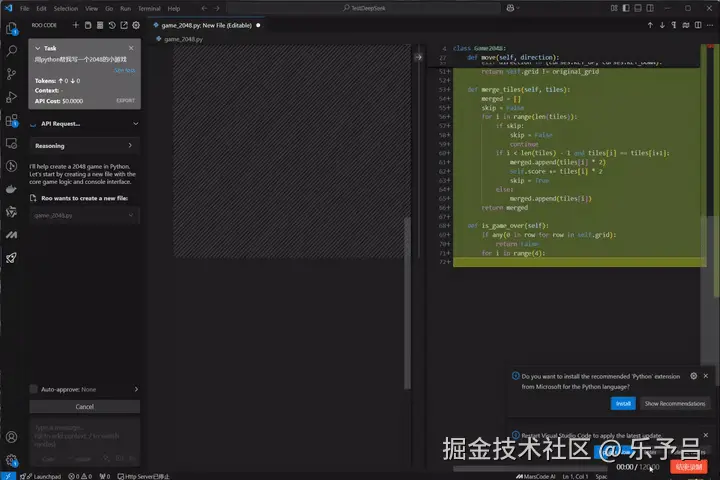Open the Roo Code rocket icon view
The image size is (720, 480).
11,258
